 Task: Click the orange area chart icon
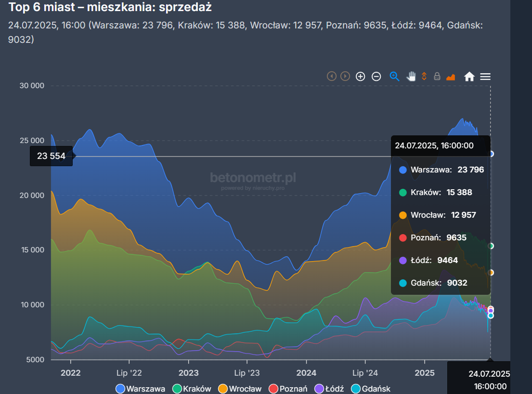pyautogui.click(x=451, y=77)
